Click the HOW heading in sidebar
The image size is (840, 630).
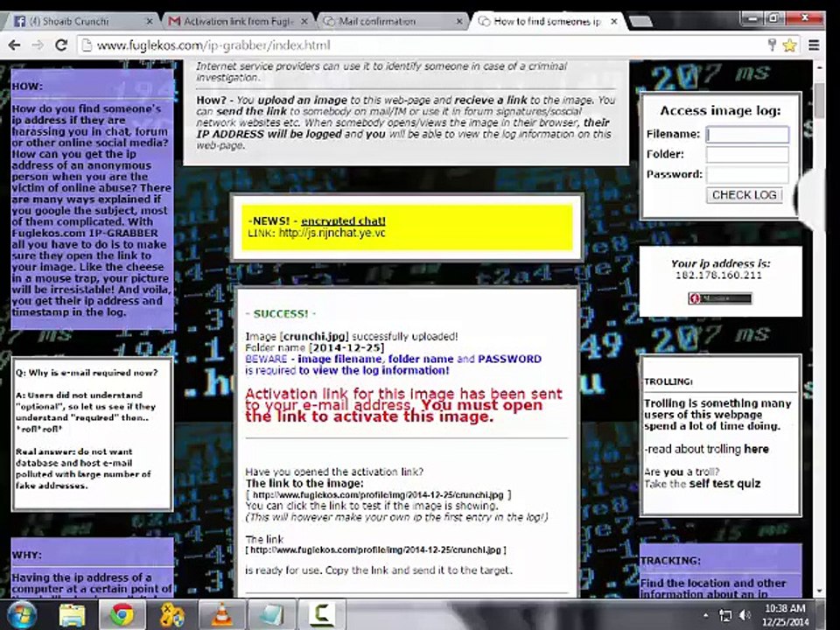click(27, 87)
